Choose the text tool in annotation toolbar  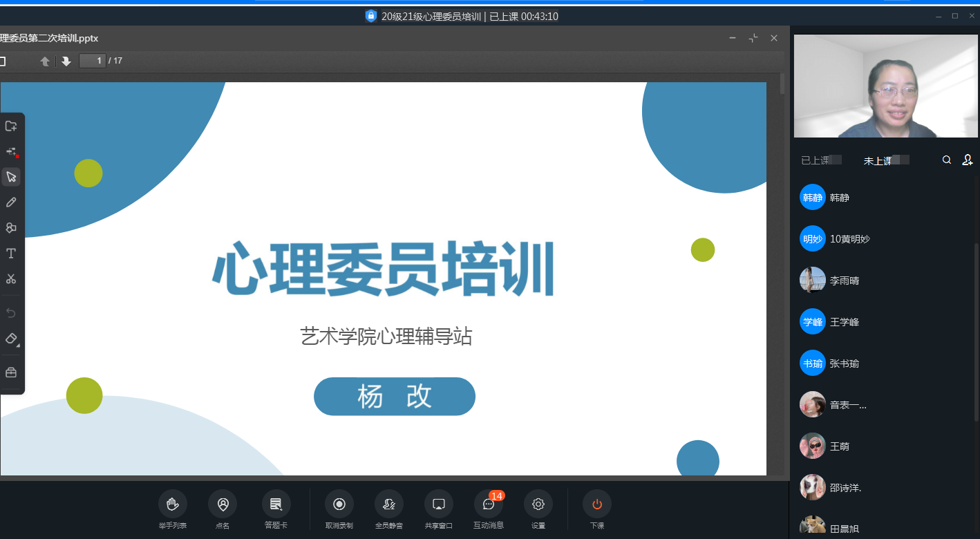pyautogui.click(x=11, y=254)
